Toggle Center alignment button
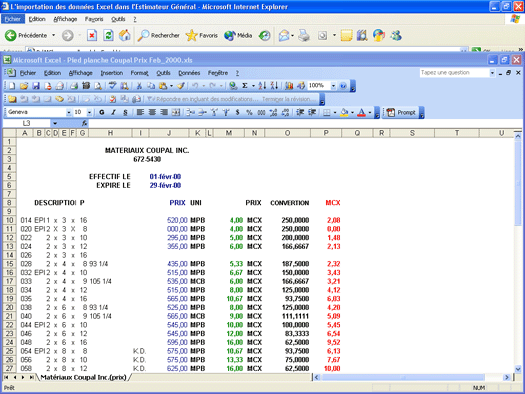Screen dimensions: 525x394 click(x=152, y=112)
